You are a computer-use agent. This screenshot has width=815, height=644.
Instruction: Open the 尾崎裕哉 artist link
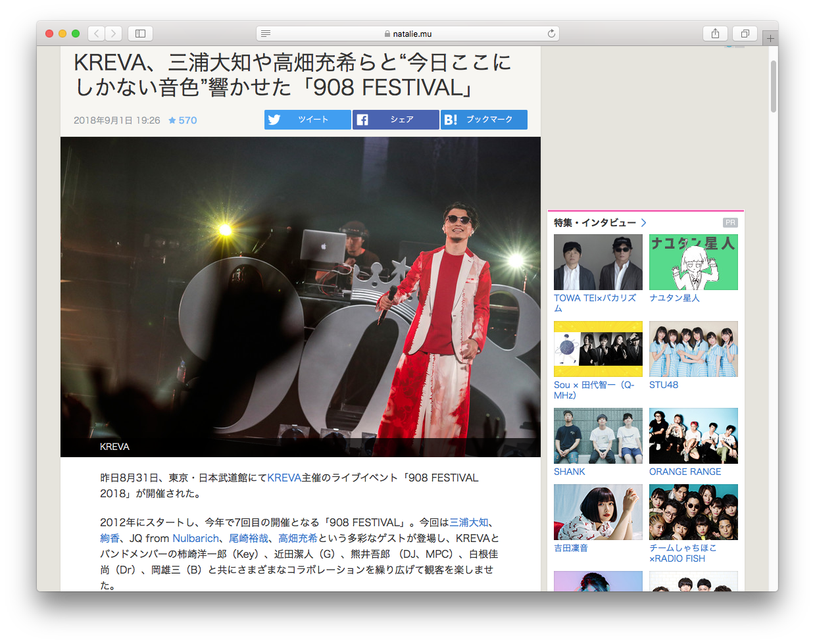[x=249, y=538]
